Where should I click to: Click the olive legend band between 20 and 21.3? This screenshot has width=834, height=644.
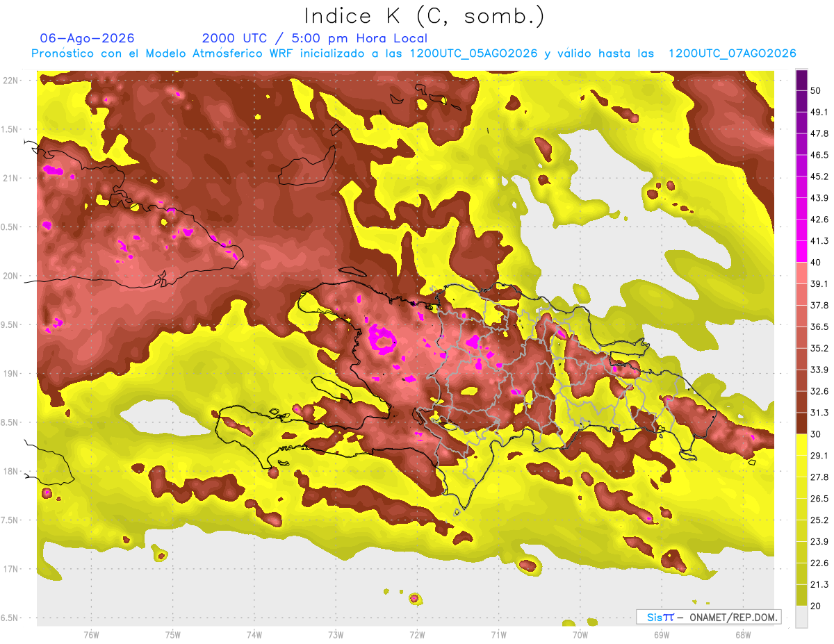click(x=801, y=595)
